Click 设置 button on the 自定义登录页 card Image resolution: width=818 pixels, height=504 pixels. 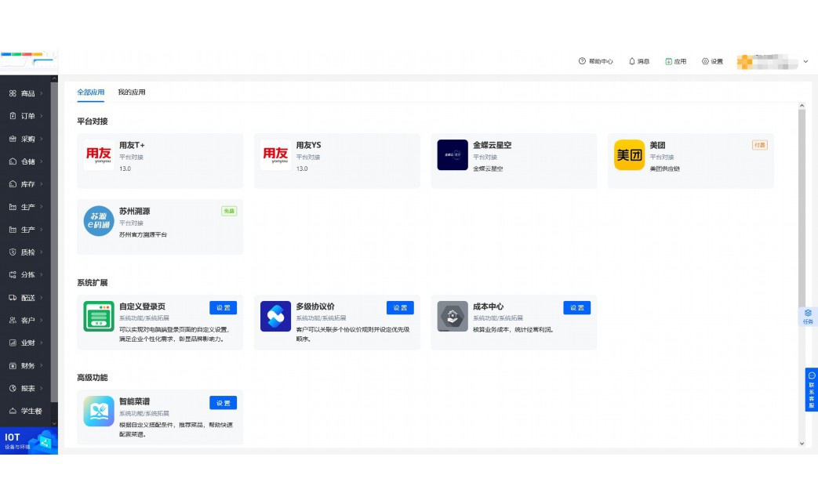click(223, 307)
